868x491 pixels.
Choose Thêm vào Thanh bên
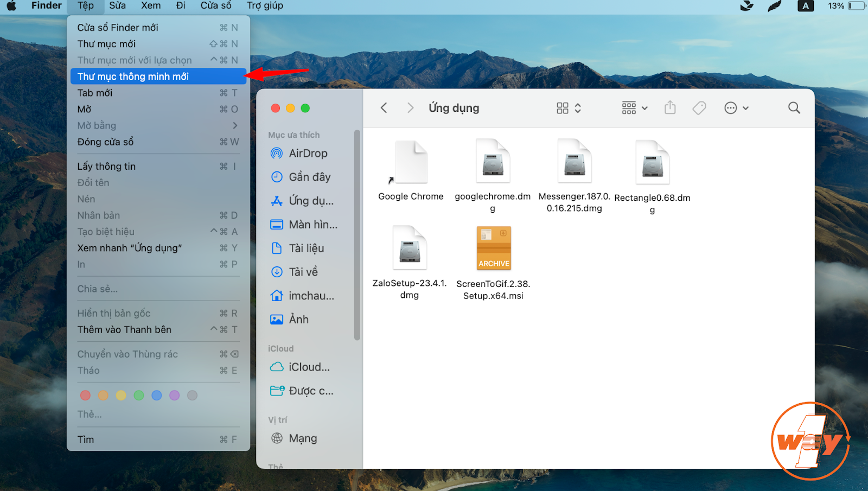(x=158, y=330)
